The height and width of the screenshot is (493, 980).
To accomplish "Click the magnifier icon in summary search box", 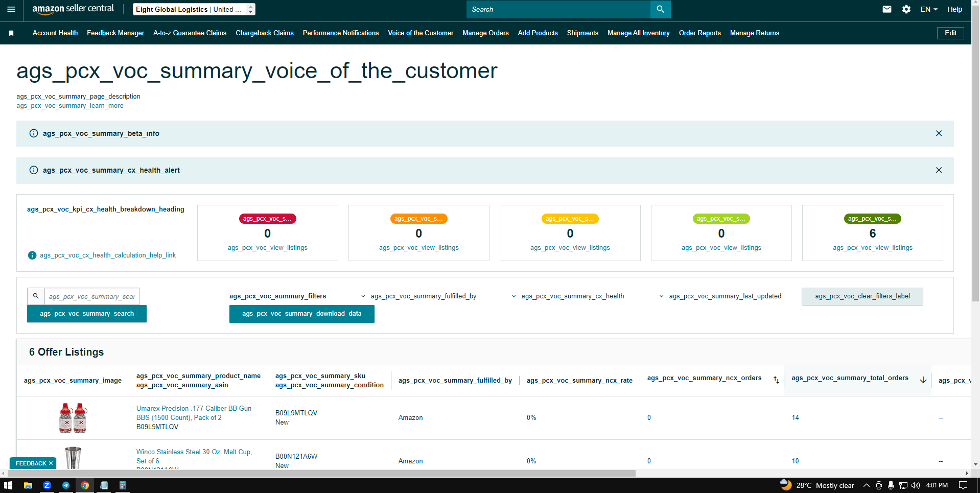I will pyautogui.click(x=36, y=296).
